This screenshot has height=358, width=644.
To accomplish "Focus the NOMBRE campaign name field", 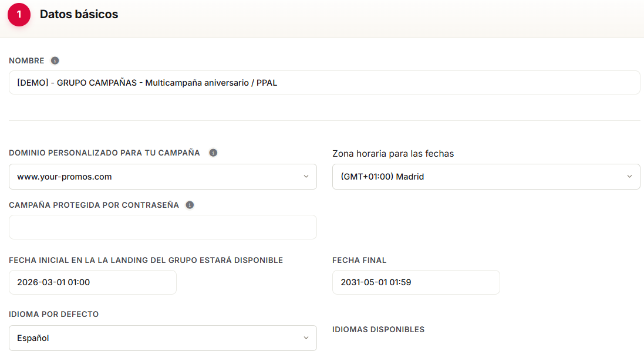I will click(x=325, y=83).
